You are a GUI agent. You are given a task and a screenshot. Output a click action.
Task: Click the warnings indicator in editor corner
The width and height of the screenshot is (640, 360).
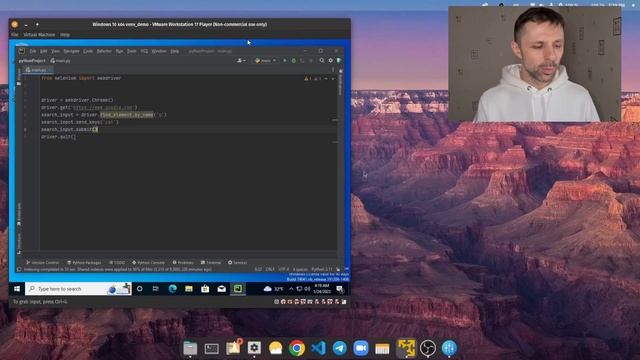click(x=308, y=78)
